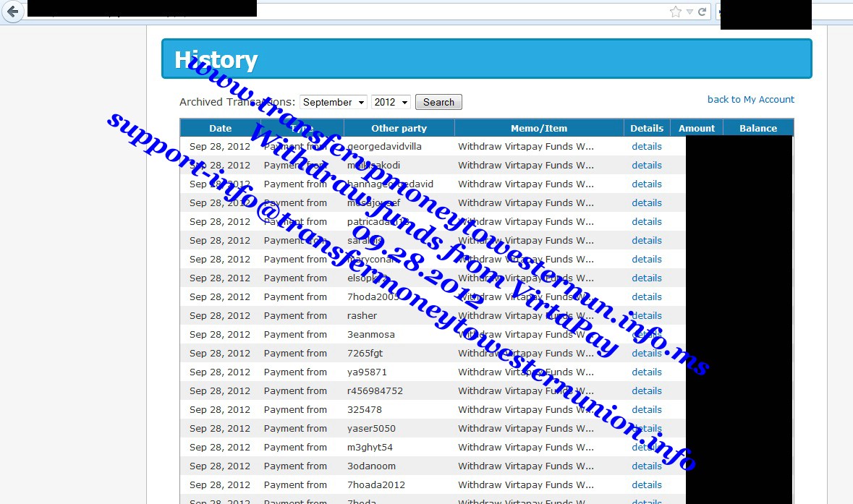Open the back to My Account link
Image resolution: width=853 pixels, height=504 pixels.
[751, 99]
